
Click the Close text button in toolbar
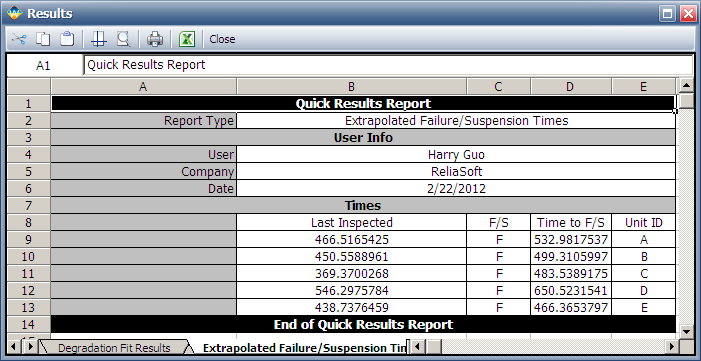tap(222, 39)
